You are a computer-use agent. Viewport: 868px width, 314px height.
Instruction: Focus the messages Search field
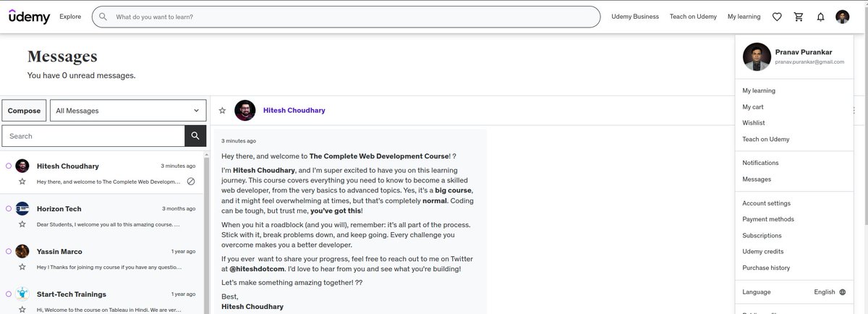pos(93,136)
